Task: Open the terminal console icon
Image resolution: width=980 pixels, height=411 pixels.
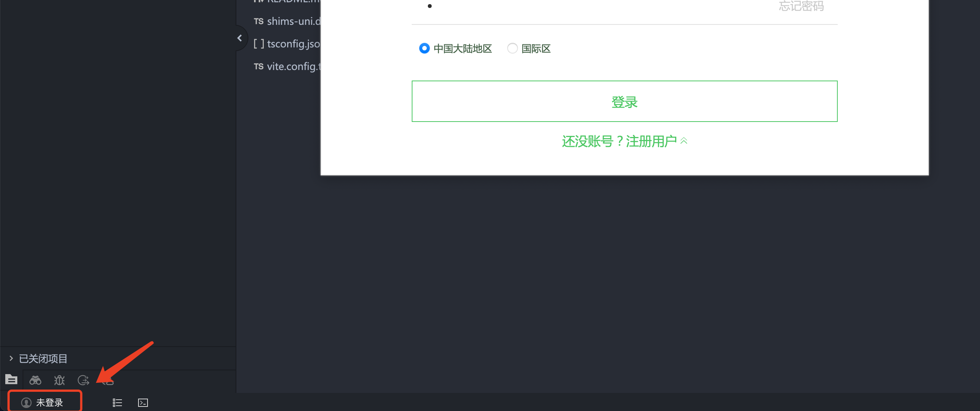Action: [x=143, y=402]
